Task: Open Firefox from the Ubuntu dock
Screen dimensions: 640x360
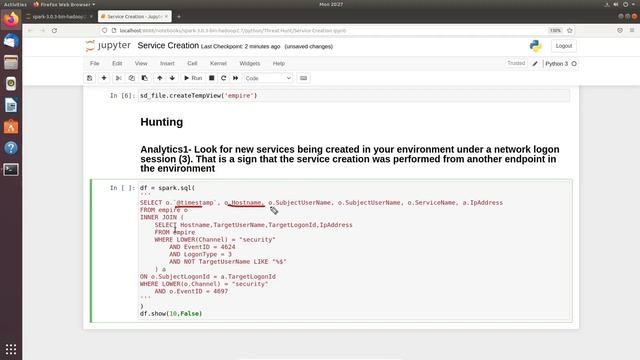Action: (11, 20)
